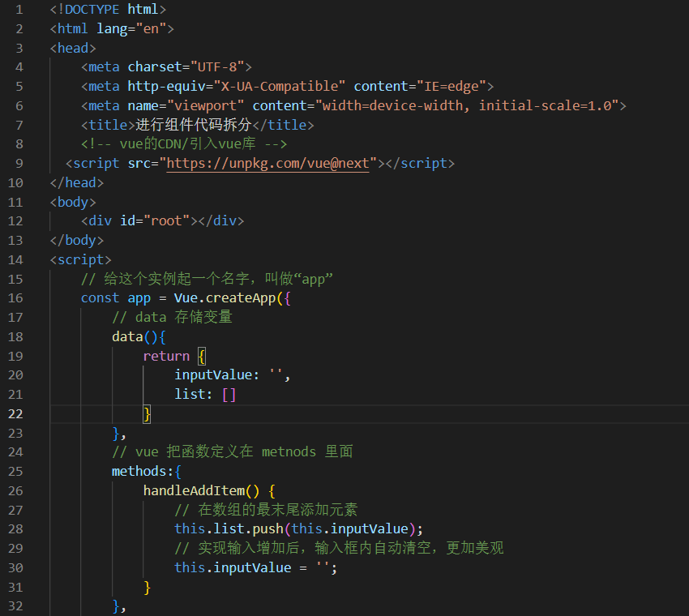Viewport: 689px width, 616px height.
Task: Click the const keyword on line 16
Action: click(101, 298)
